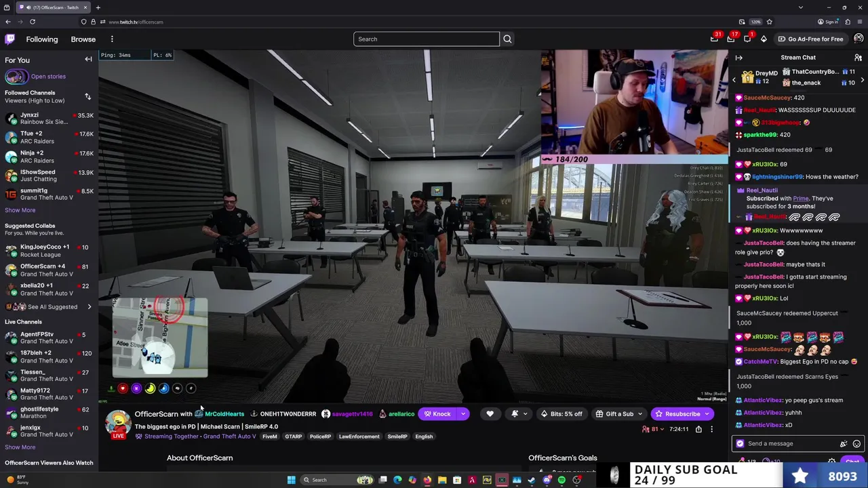This screenshot has height=488, width=868.
Task: Open Jynxzi's channel in the sidebar
Action: click(49, 119)
